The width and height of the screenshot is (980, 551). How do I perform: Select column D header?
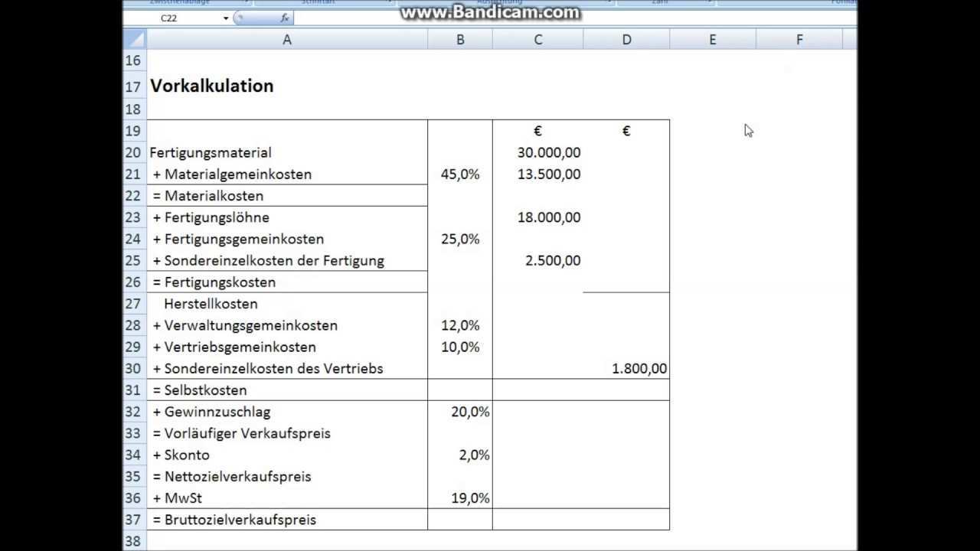point(626,40)
